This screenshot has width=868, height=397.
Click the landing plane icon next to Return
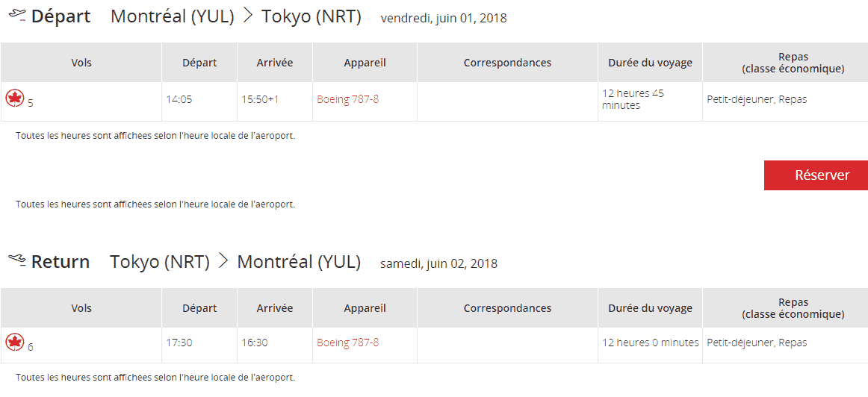[x=17, y=259]
